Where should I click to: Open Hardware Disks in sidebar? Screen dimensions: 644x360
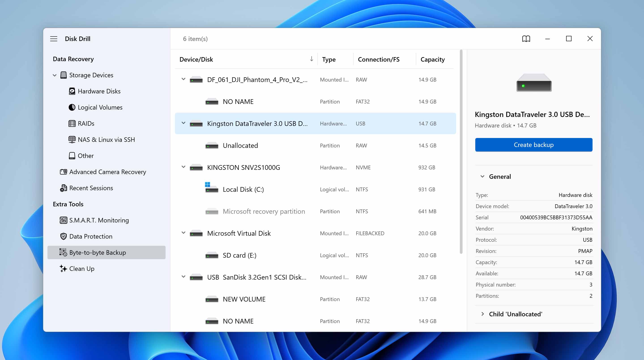(99, 91)
